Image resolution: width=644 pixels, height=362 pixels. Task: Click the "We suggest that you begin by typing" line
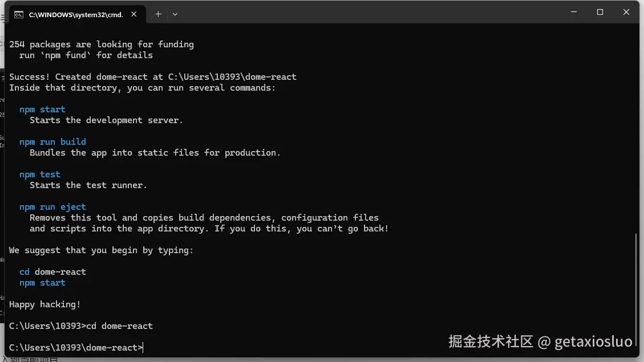[x=102, y=250]
